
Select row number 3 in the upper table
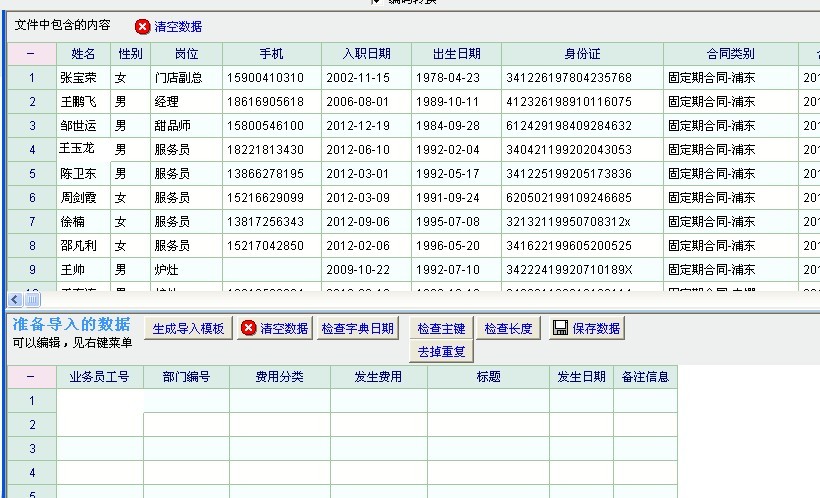[x=32, y=126]
